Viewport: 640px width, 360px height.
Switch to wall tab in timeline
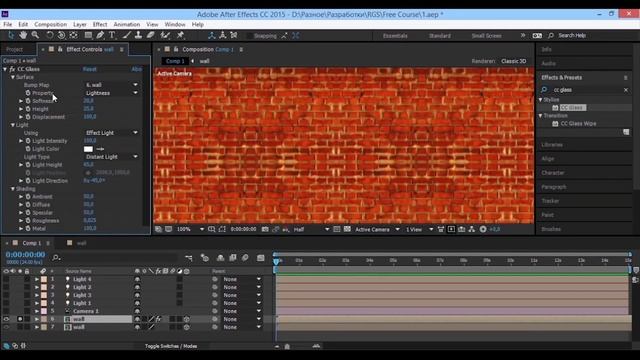pyautogui.click(x=81, y=243)
